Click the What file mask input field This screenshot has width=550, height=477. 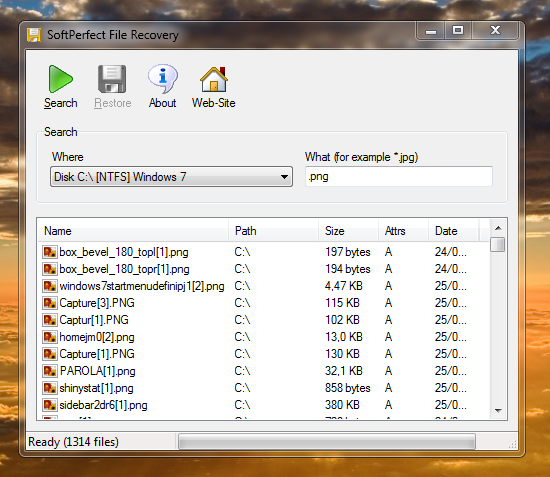click(399, 176)
